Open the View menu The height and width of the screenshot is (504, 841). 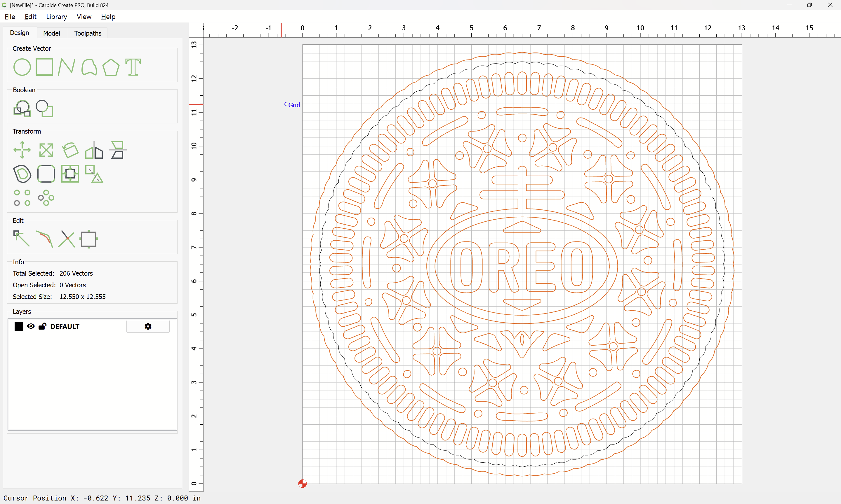(x=84, y=17)
